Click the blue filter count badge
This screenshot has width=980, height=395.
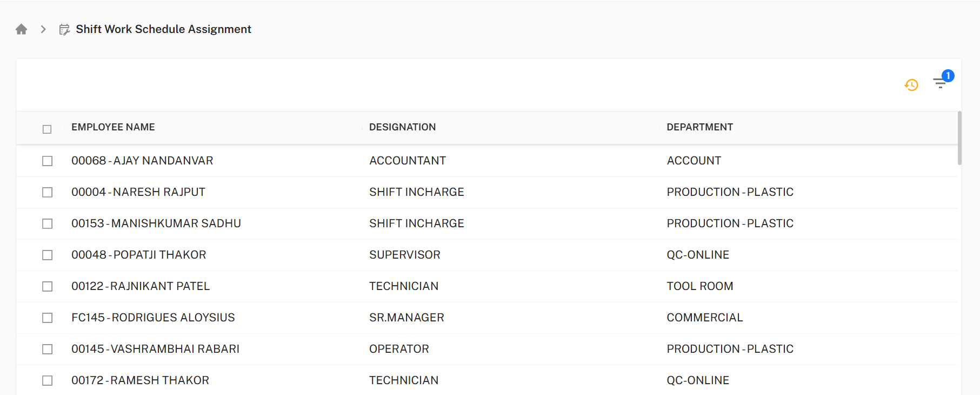(x=948, y=76)
